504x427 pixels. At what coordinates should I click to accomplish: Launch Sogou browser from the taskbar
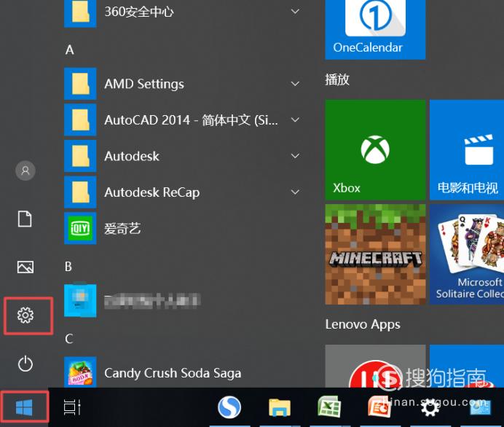229,407
